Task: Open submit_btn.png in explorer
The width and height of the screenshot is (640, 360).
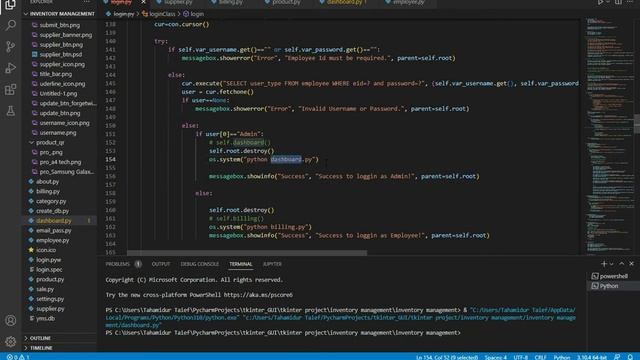Action: [x=60, y=25]
